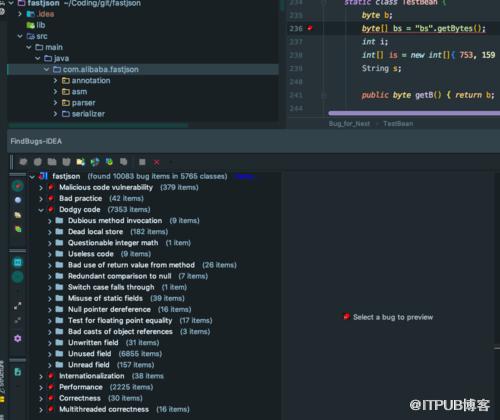
Task: Click Analyze Scope Files toolbar icon
Action: point(95,162)
